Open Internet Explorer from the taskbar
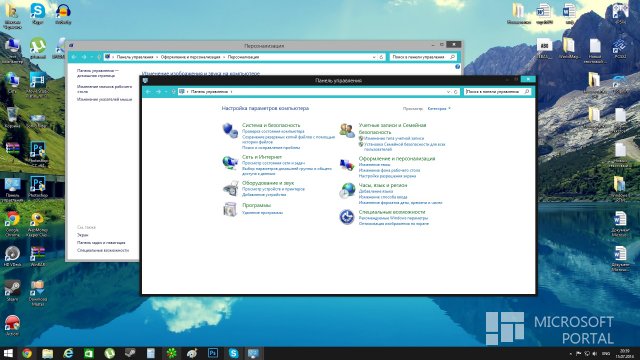This screenshot has width=640, height=360. click(x=68, y=353)
